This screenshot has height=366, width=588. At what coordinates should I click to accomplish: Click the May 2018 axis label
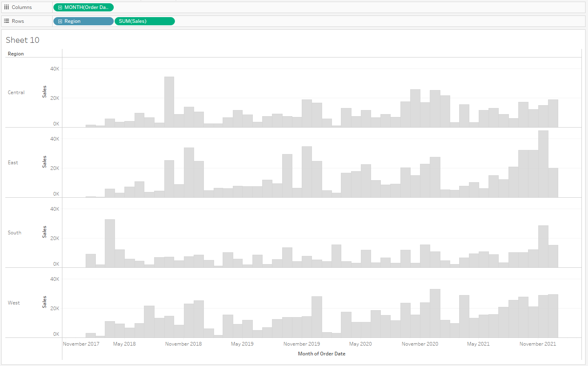pyautogui.click(x=124, y=344)
